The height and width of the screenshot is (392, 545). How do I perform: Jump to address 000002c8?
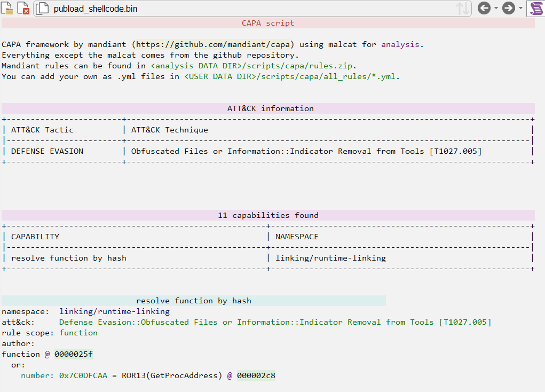[x=256, y=375]
